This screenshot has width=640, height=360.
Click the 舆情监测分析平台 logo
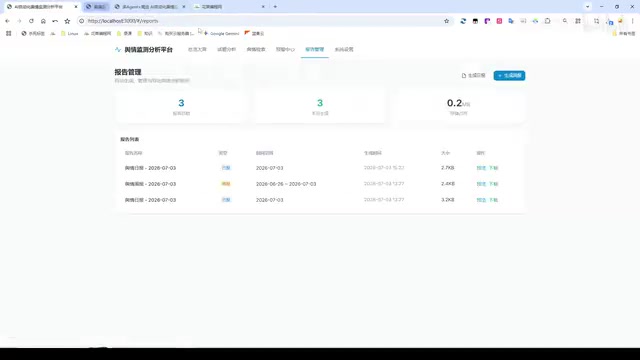tap(144, 50)
